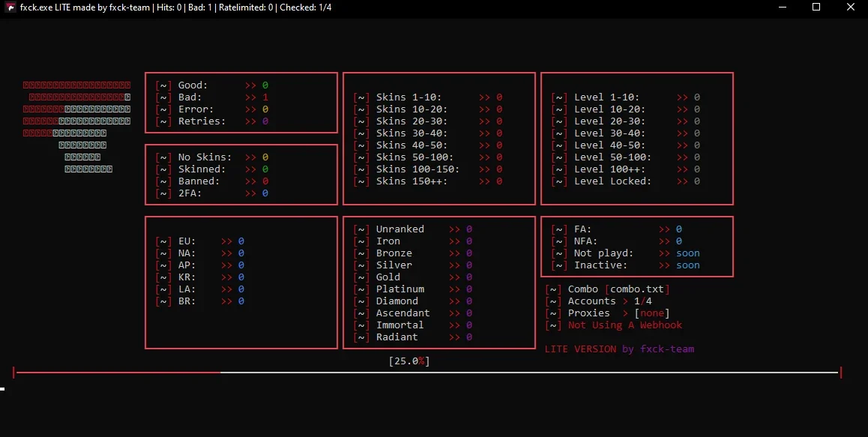Click the '[25.0%]' progress percentage

[x=409, y=361]
